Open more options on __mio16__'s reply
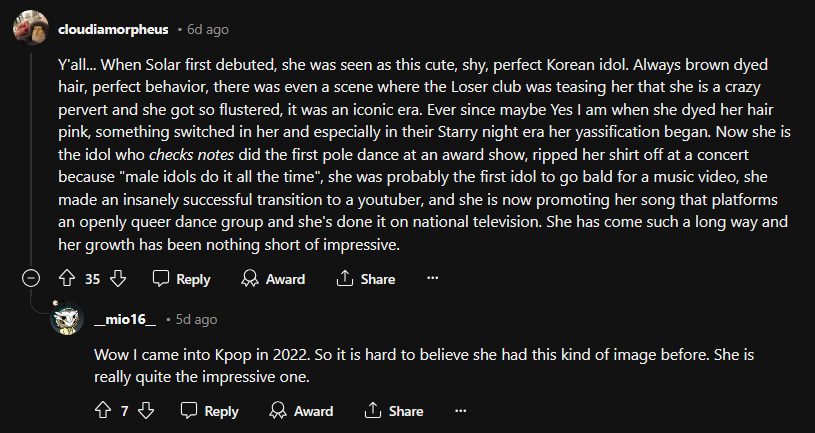815x433 pixels. point(461,411)
